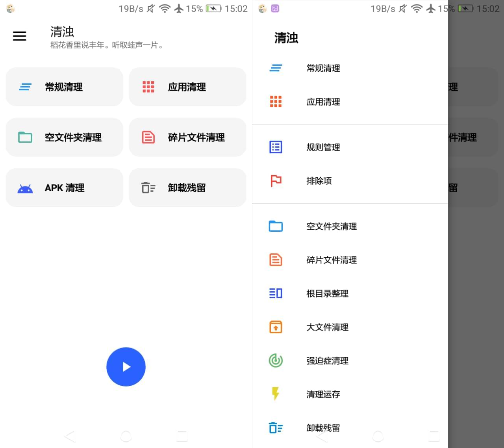Click red document icon on 碎片文件清理 card
Viewport: 504px width, 448px height.
[x=148, y=137]
